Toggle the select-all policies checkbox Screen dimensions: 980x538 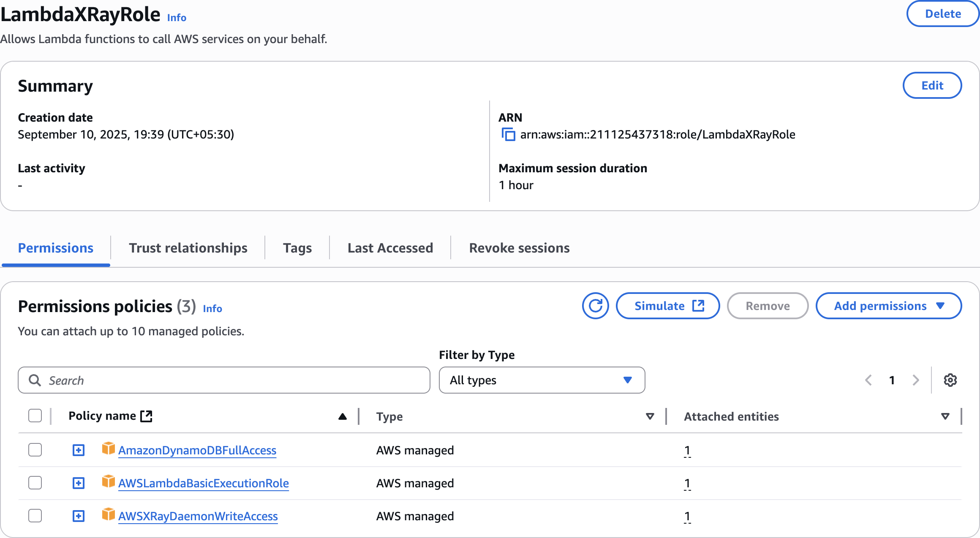click(35, 416)
